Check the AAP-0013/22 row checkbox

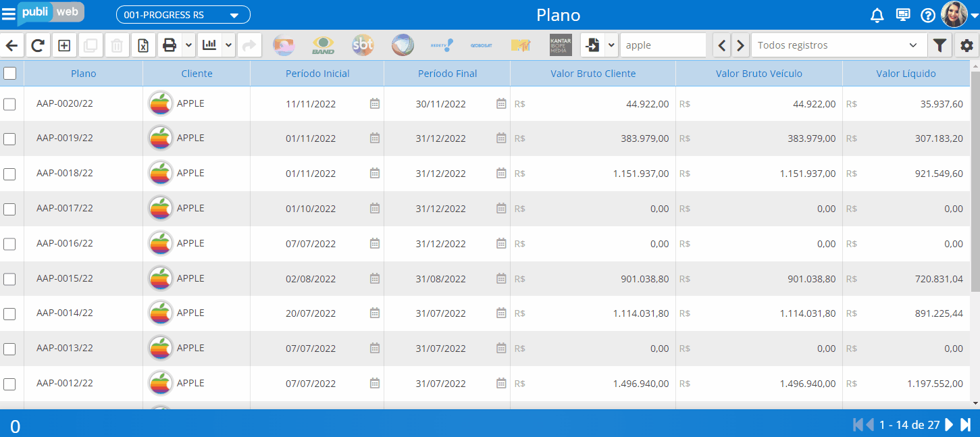coord(9,349)
